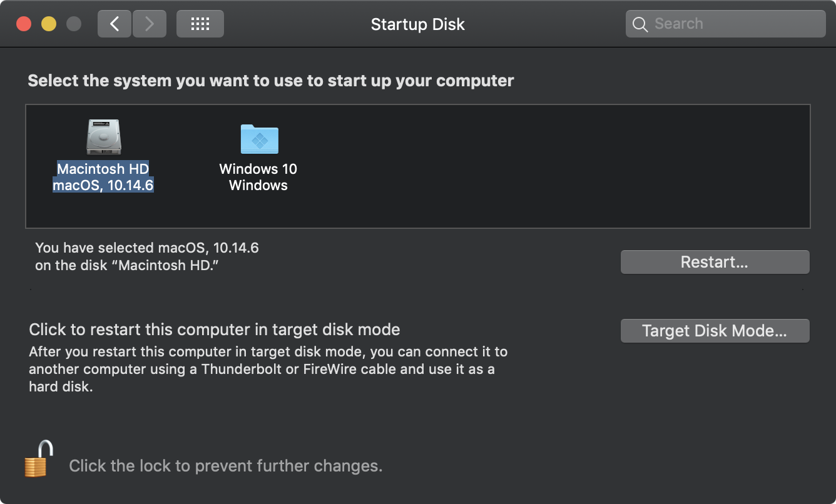Select the Macintosh HD disk icon
This screenshot has width=836, height=504.
click(x=103, y=138)
